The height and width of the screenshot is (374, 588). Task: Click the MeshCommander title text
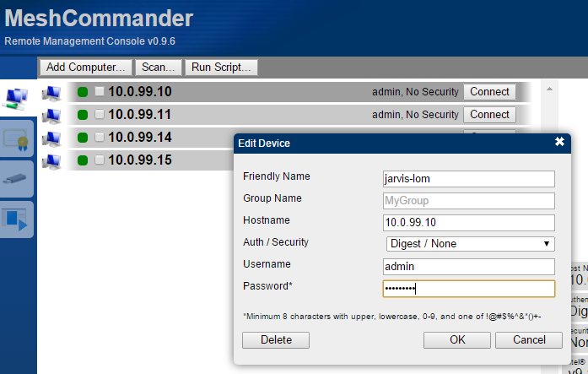pyautogui.click(x=99, y=18)
